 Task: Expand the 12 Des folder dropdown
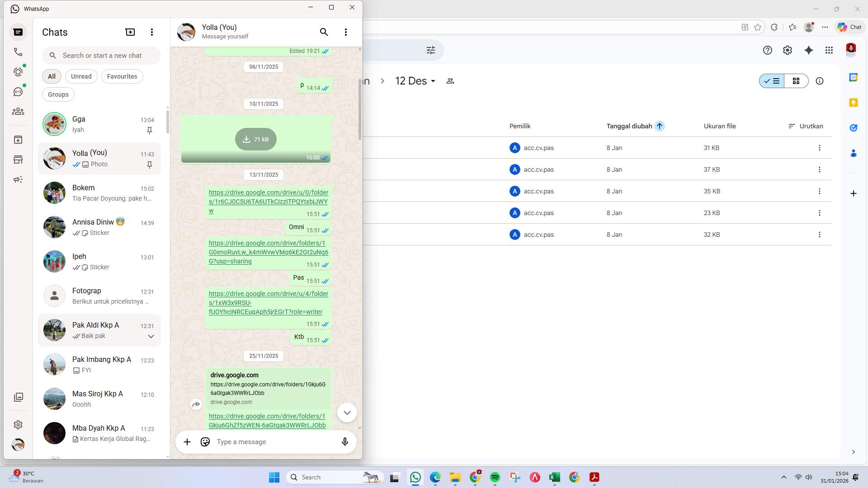click(x=433, y=81)
